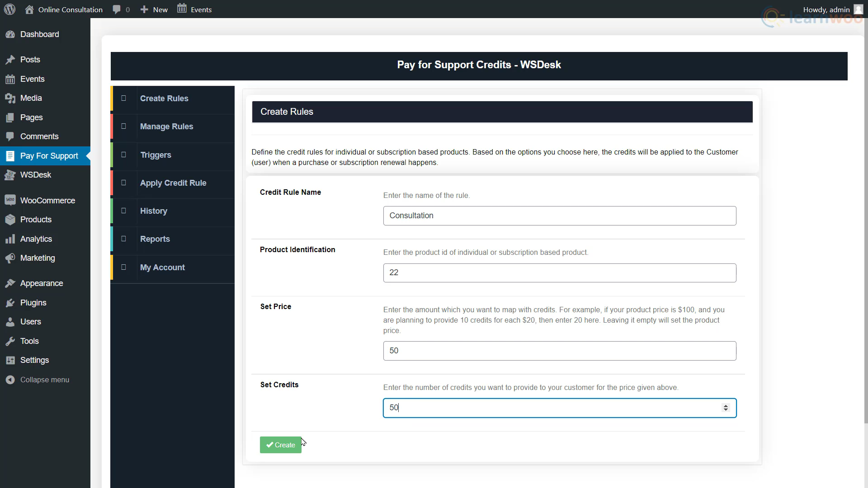The width and height of the screenshot is (868, 488).
Task: Click the icon box beside My Account
Action: (x=123, y=267)
